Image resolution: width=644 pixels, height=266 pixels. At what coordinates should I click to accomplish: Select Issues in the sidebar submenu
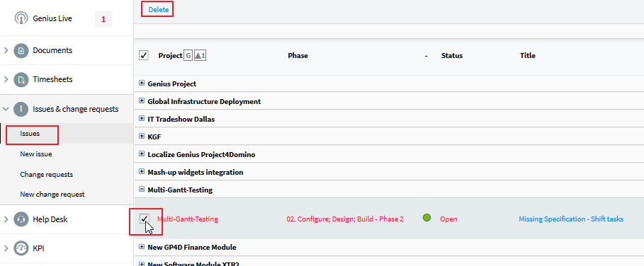30,134
